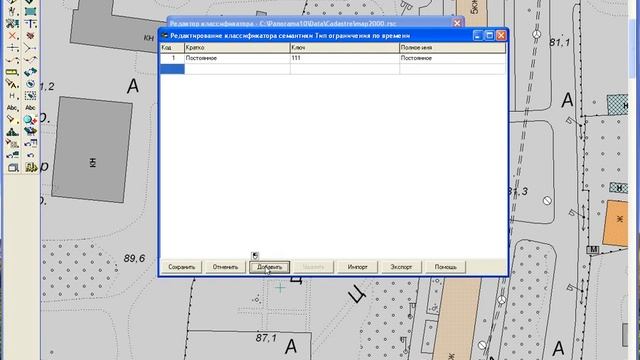Viewport: 640px width, 360px height.
Task: Select the green pyramid terrain tool
Action: click(x=13, y=131)
